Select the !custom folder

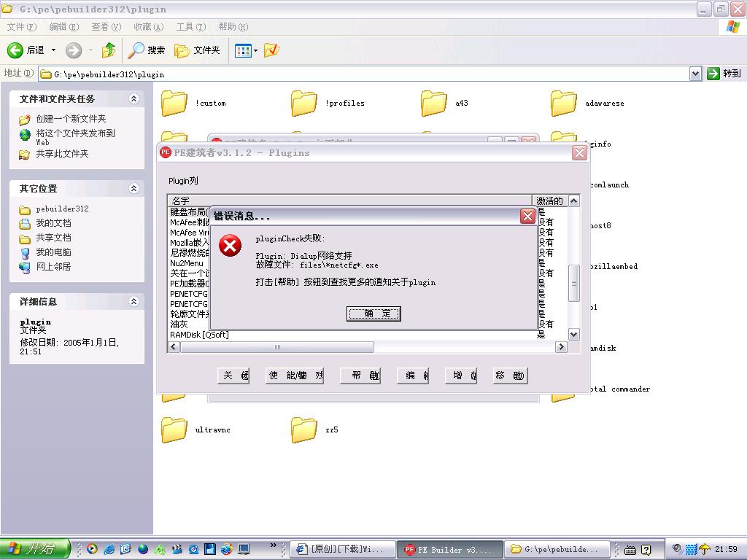tap(193, 104)
